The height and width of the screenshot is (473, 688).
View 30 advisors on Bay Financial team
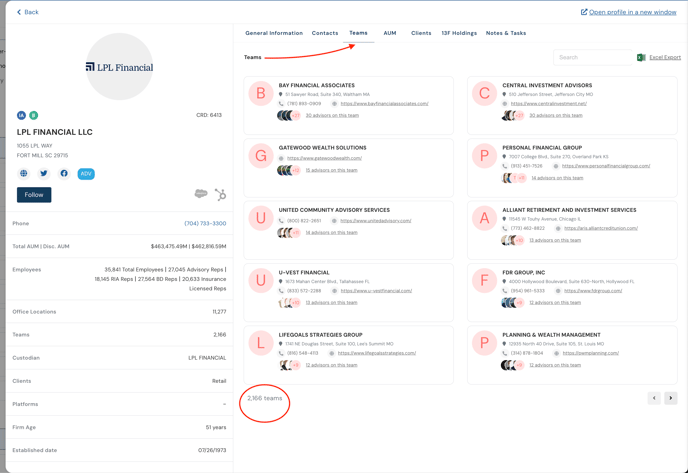click(332, 115)
